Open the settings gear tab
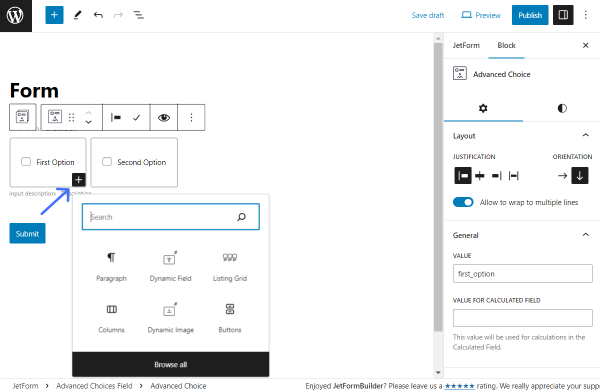The height and width of the screenshot is (391, 600). coord(483,108)
